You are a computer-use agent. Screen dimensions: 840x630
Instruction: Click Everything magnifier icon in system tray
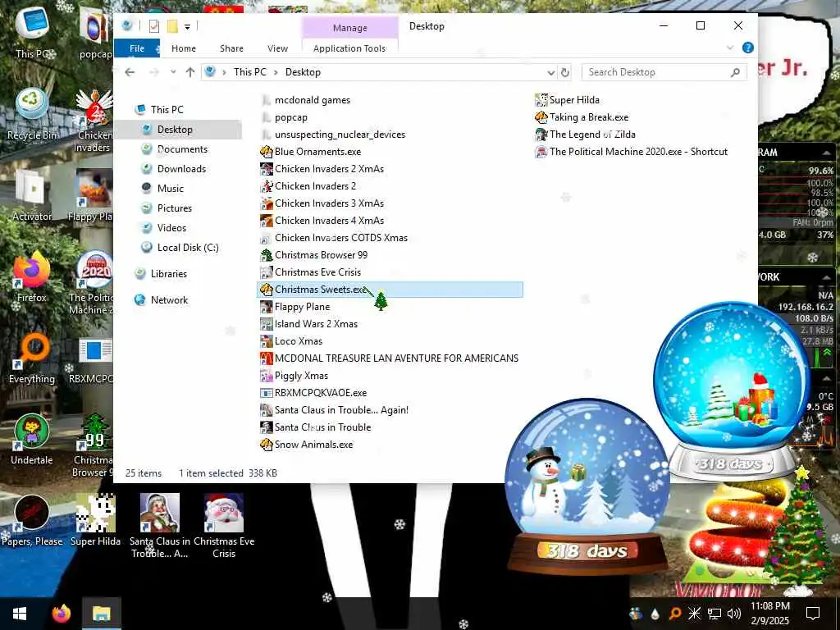675,614
